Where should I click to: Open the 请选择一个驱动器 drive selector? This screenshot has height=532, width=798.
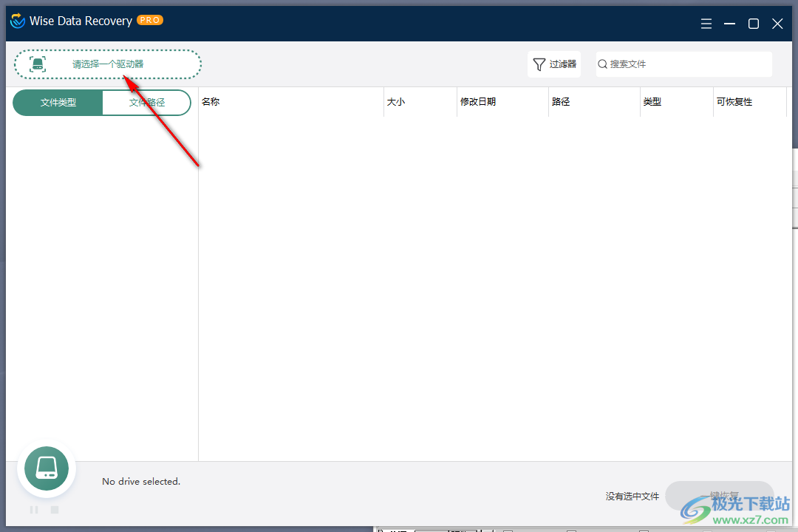point(108,64)
